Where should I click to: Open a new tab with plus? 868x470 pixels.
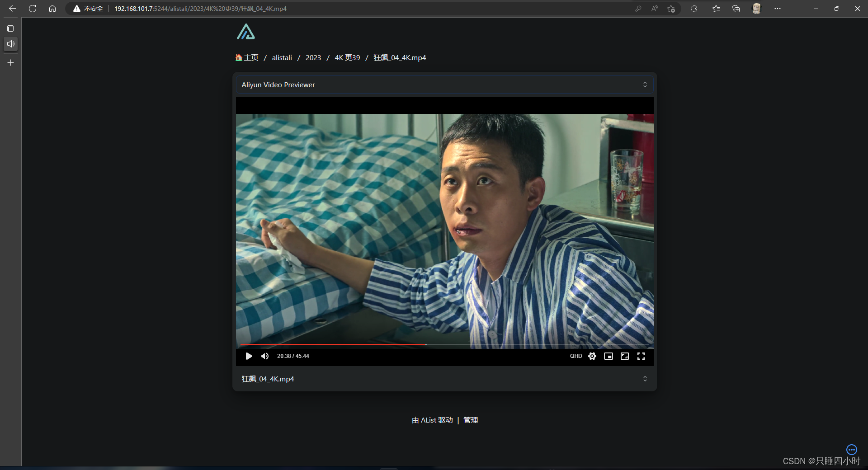pyautogui.click(x=11, y=63)
